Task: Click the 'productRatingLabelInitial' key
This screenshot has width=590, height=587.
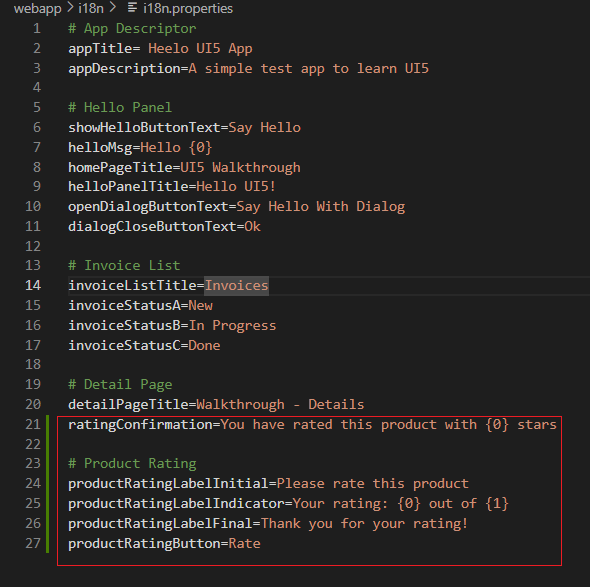Action: point(168,484)
